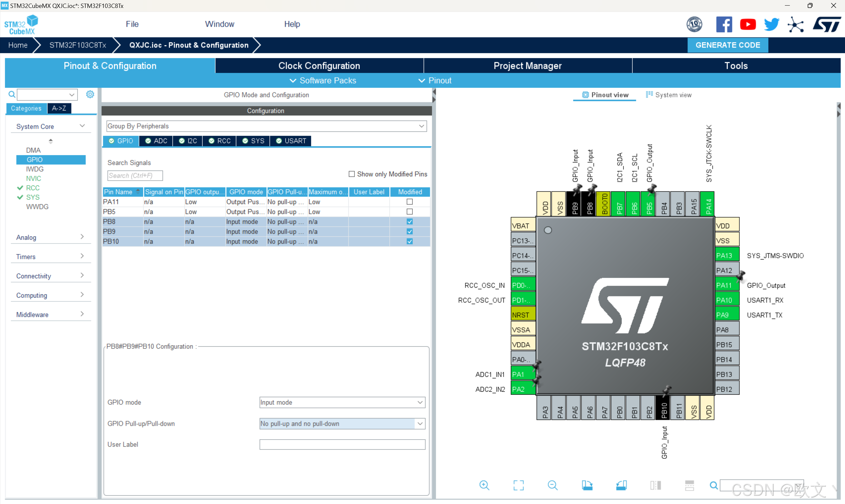The image size is (845, 504).
Task: Click the fit-to-screen frame icon
Action: point(518,485)
